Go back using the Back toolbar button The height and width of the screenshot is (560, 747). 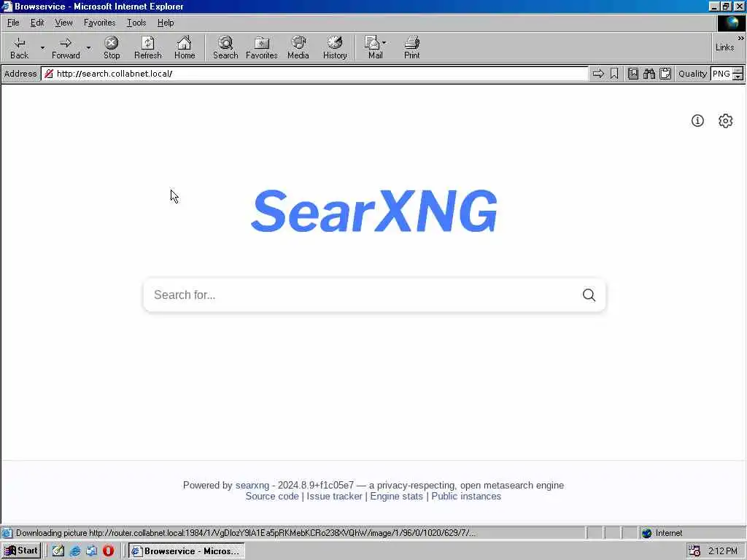coord(19,47)
